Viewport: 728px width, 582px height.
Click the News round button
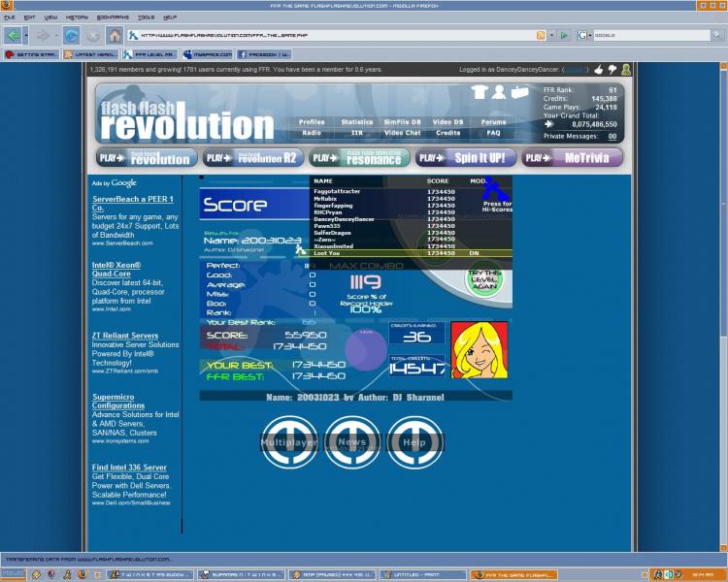(x=352, y=442)
